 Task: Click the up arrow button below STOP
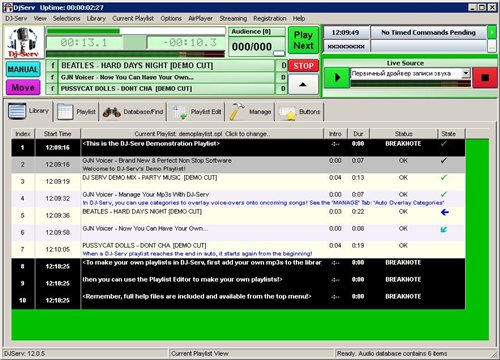pos(303,84)
